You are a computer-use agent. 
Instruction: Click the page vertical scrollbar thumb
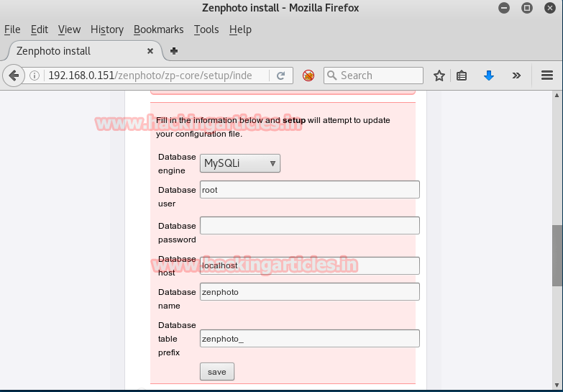click(557, 256)
